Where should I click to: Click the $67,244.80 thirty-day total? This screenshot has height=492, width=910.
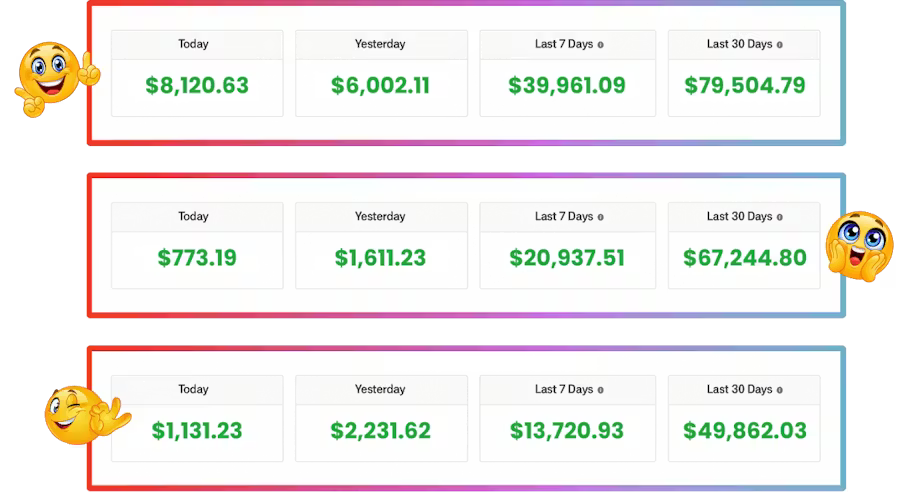point(744,258)
